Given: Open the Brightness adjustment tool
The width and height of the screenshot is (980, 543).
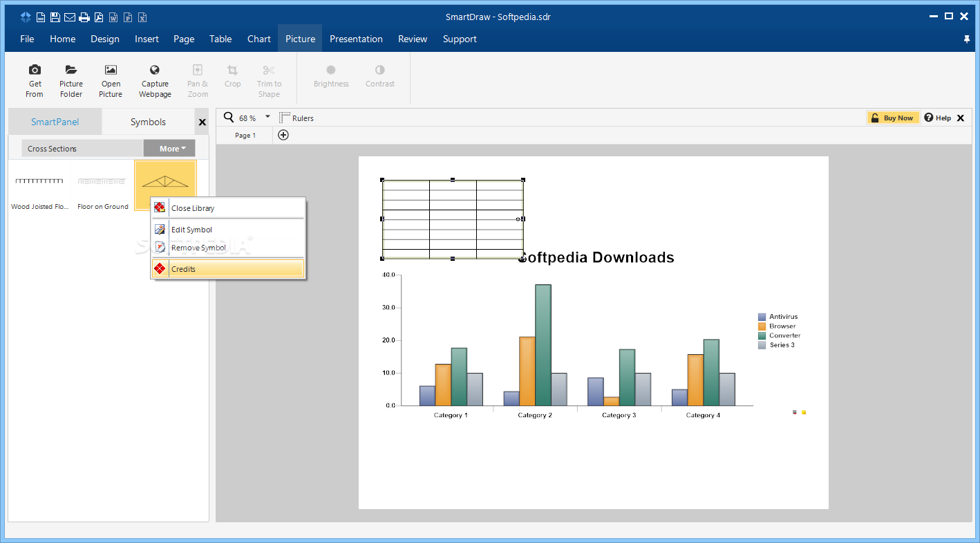Looking at the screenshot, I should (x=331, y=75).
